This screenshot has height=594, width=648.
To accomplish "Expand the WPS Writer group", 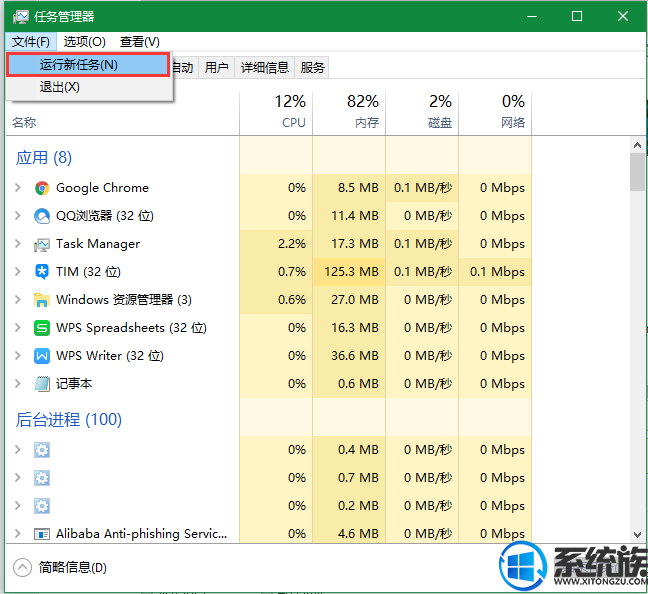I will [x=17, y=355].
